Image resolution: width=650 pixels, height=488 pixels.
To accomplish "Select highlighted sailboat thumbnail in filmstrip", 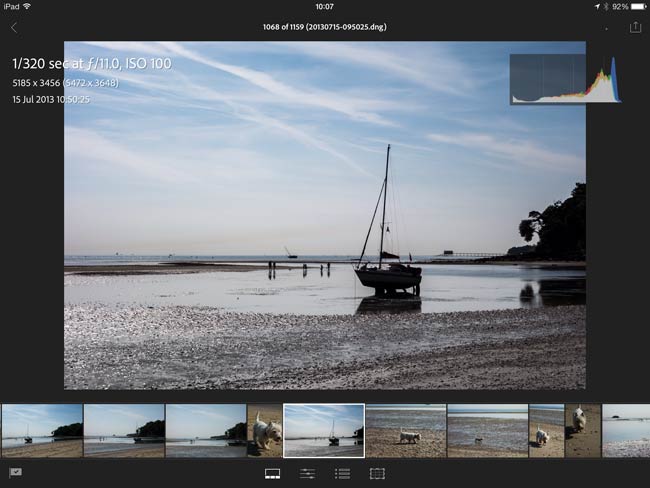I will [x=324, y=431].
